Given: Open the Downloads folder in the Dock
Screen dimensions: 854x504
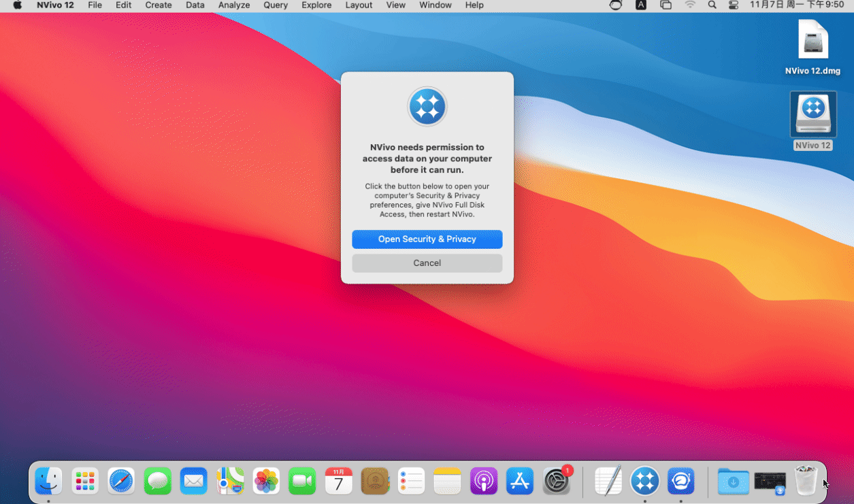Looking at the screenshot, I should [733, 482].
